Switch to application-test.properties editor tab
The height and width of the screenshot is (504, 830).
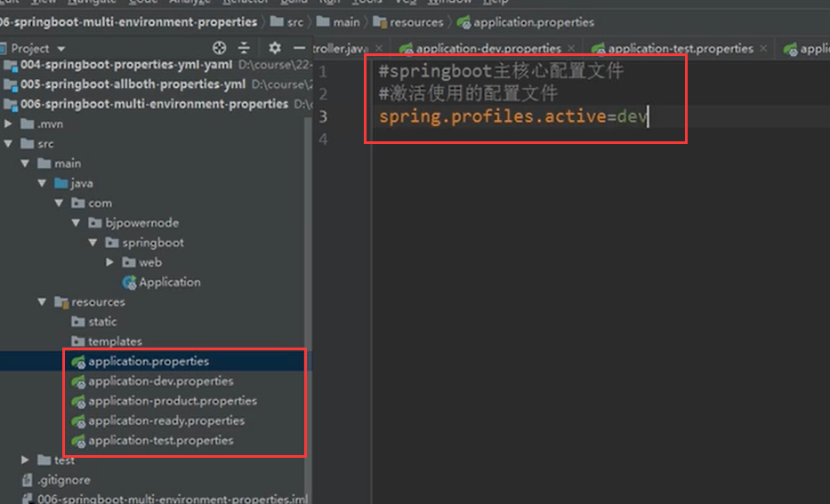pos(681,49)
